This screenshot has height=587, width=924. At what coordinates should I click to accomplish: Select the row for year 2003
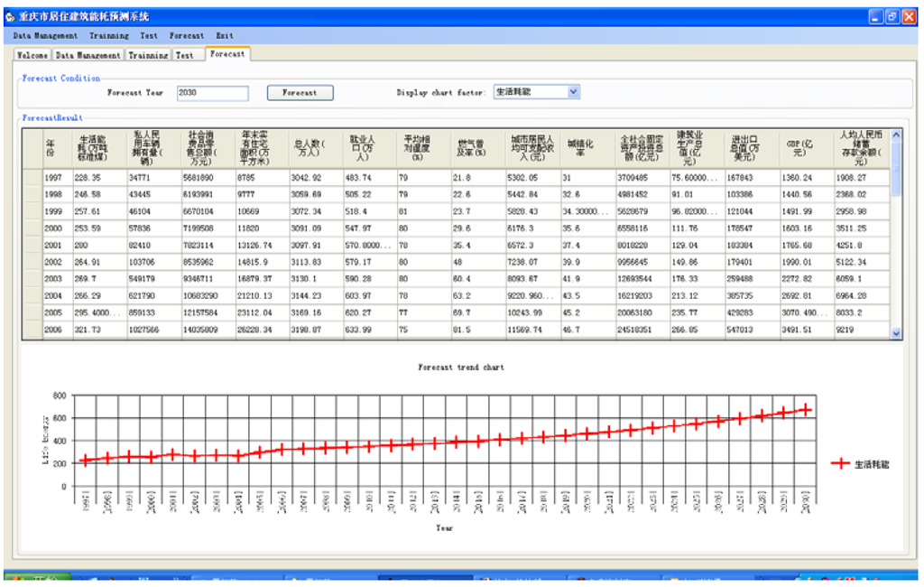(x=32, y=280)
